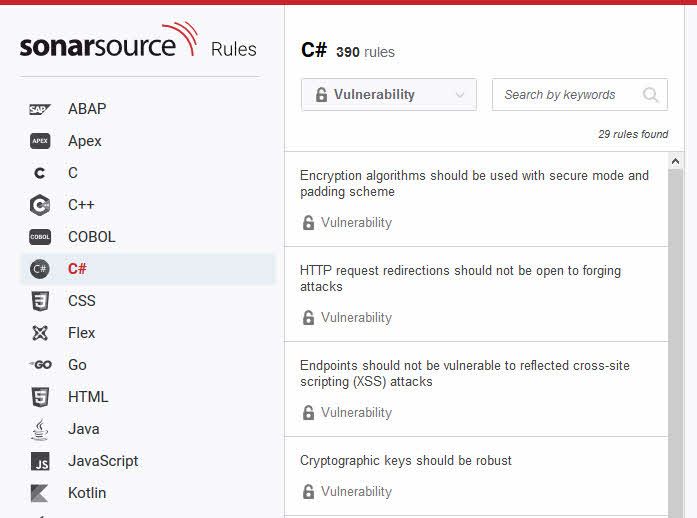Viewport: 697px width, 518px height.
Task: Select Java in the language list
Action: (84, 429)
